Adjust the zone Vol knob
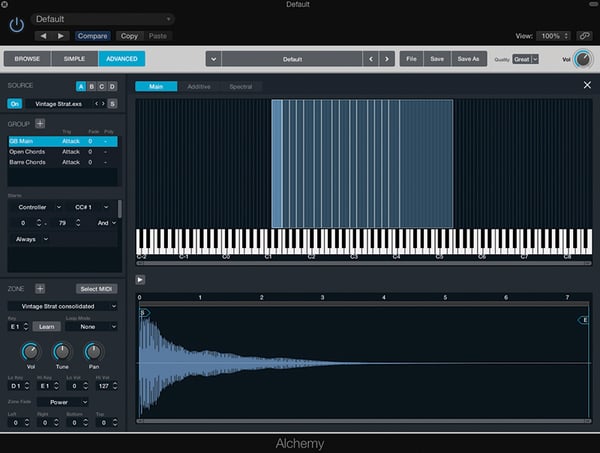 coord(31,352)
